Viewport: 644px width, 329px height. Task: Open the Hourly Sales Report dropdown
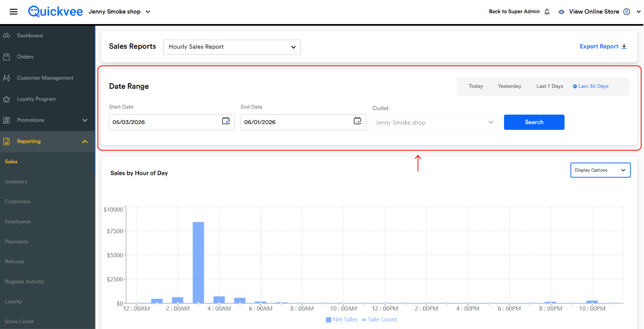(232, 47)
